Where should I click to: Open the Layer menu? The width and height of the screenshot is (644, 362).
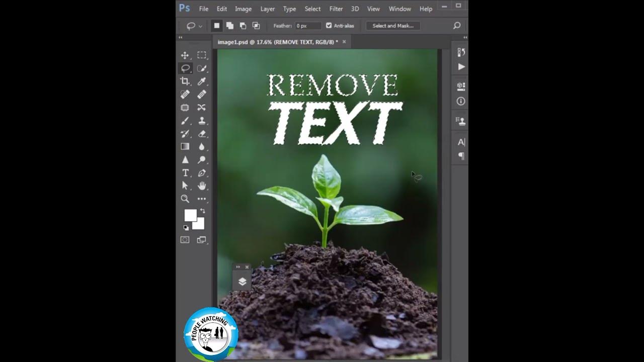click(x=268, y=9)
